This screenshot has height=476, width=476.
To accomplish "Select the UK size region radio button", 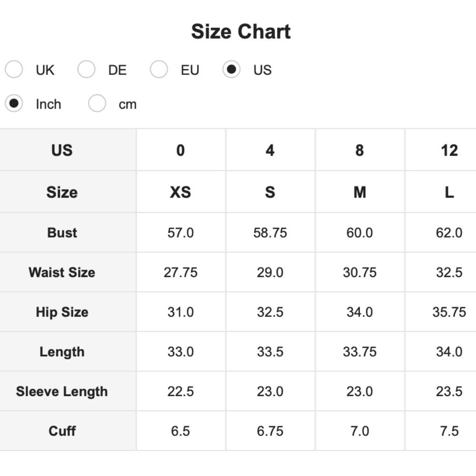I will click(x=14, y=69).
